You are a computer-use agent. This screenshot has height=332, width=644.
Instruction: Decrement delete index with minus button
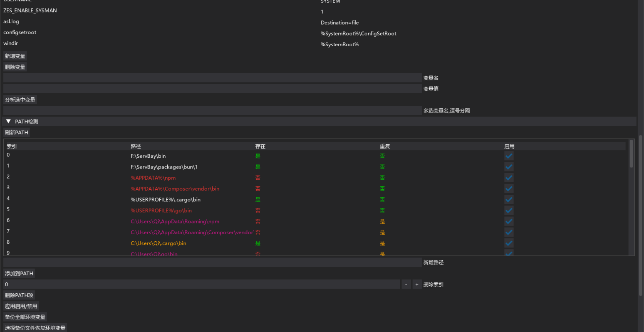406,284
